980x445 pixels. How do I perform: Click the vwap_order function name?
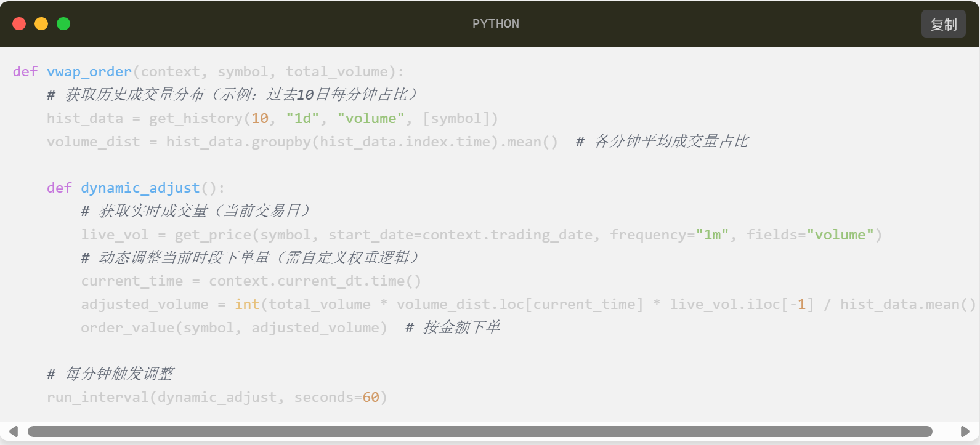click(x=89, y=72)
